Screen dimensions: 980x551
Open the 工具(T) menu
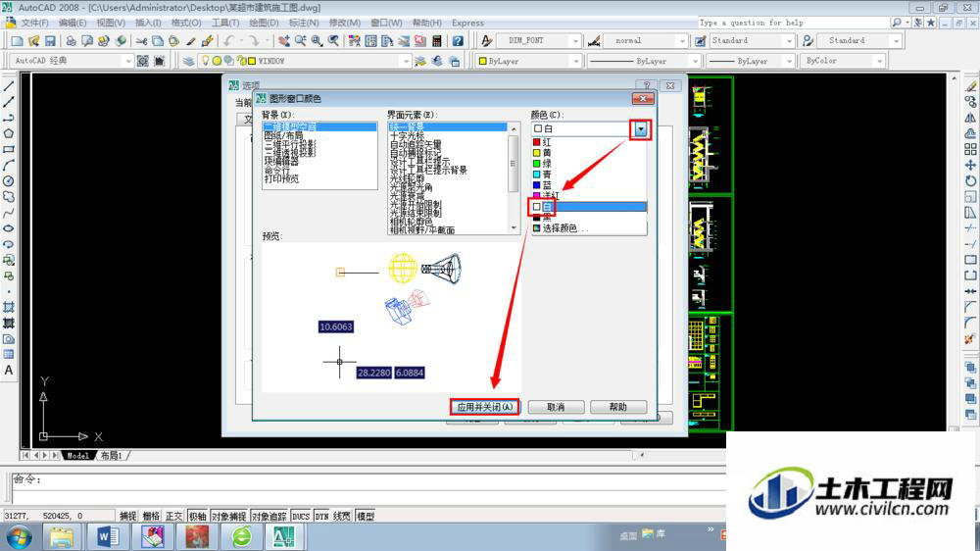point(225,23)
